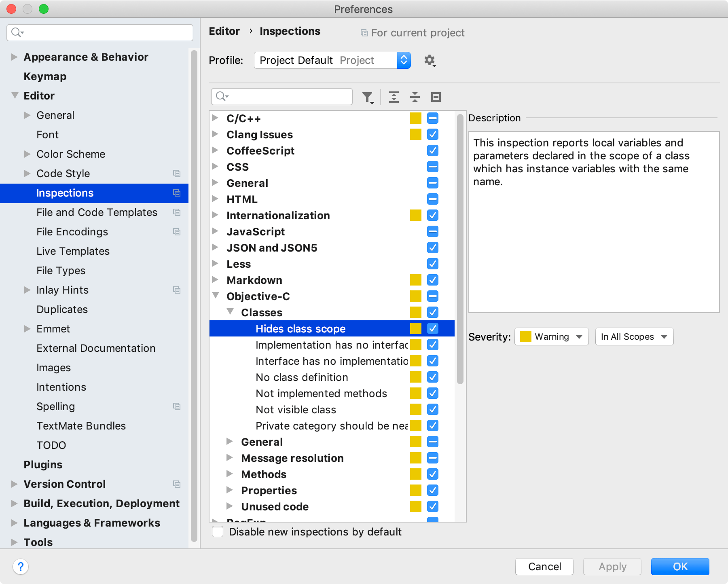Click the settings search input field

click(x=100, y=32)
